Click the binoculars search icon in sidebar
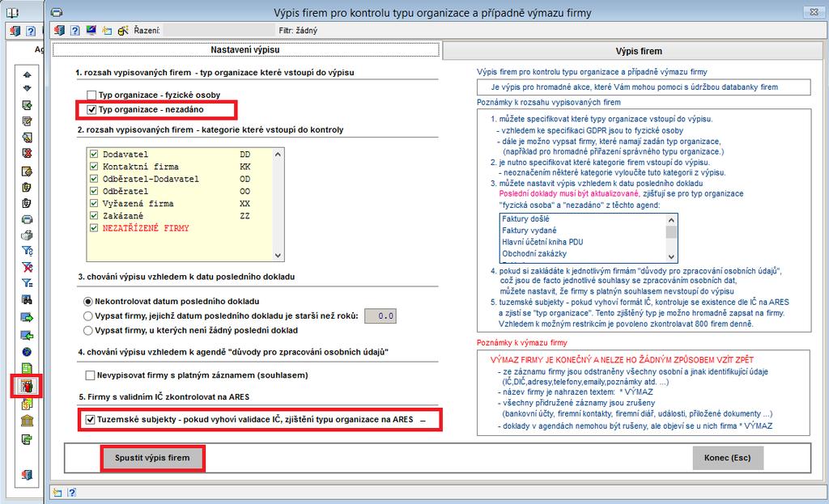The width and height of the screenshot is (829, 504). pyautogui.click(x=27, y=299)
